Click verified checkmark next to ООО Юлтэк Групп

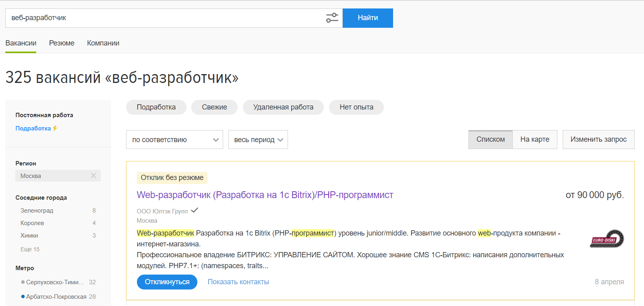pyautogui.click(x=195, y=210)
